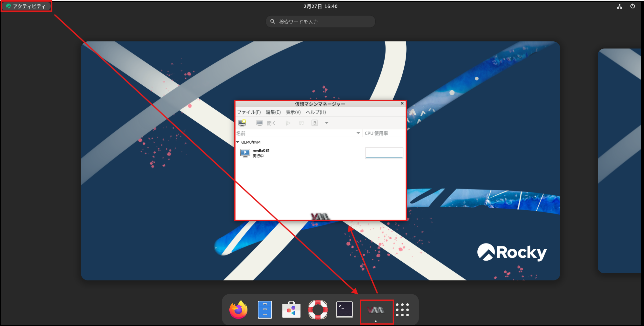This screenshot has height=326, width=644.
Task: Collapse the QEMU/KVM connection tree
Action: (x=238, y=142)
